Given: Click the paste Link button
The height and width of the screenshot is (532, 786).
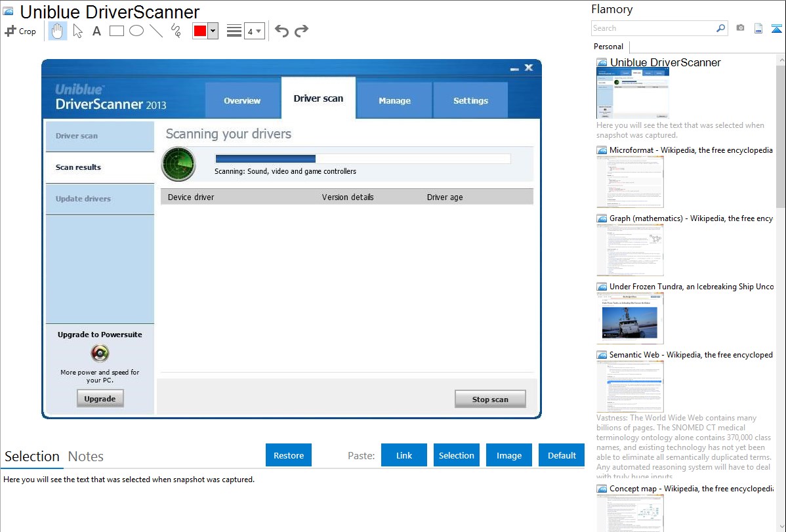Looking at the screenshot, I should [x=404, y=455].
